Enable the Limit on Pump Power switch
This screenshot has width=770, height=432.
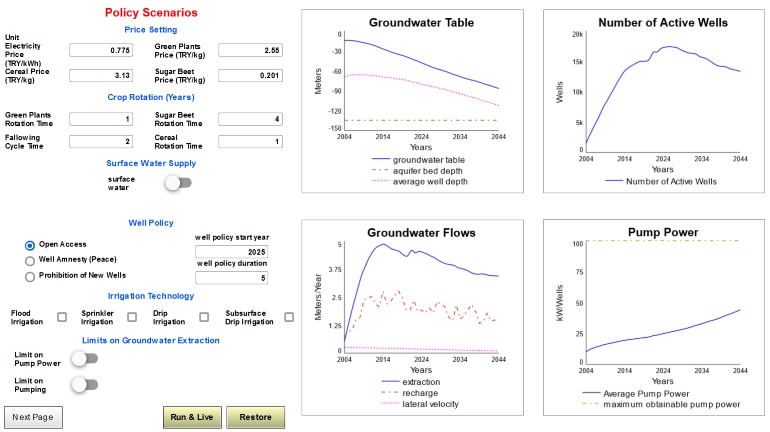tap(84, 359)
